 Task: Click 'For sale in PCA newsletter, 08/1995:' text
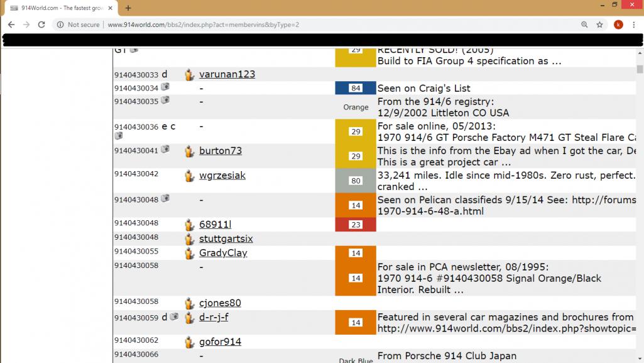pos(463,267)
